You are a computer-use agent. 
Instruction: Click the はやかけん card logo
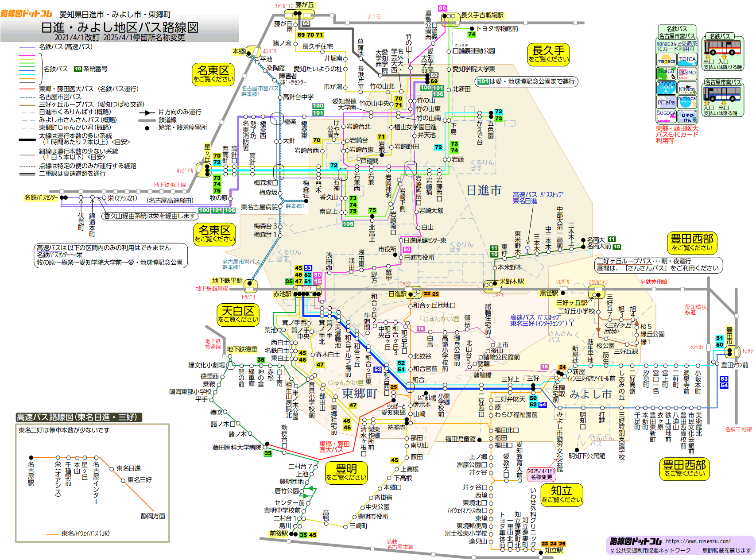(687, 116)
